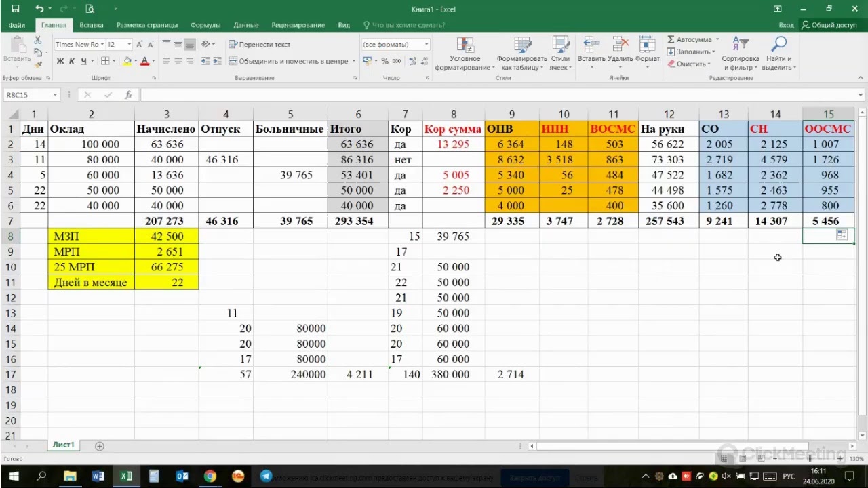Screen dimensions: 868x488
Task: Center cell contents horizontally
Action: (178, 61)
